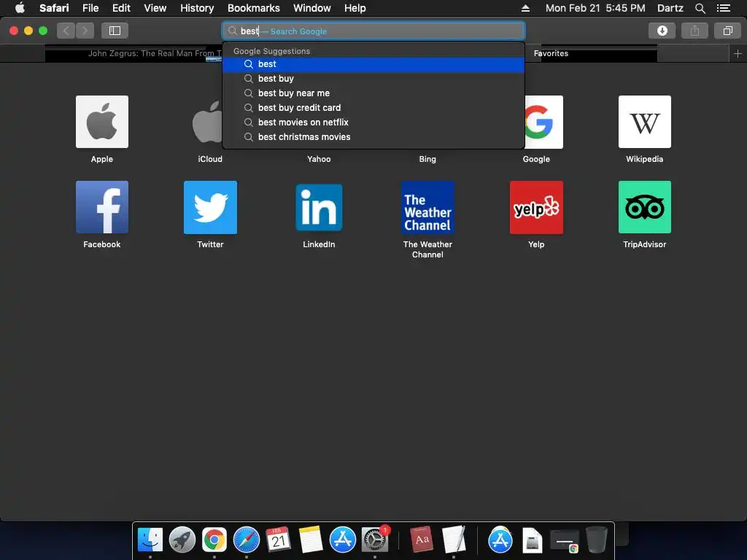Choose the 'best buy' suggestion
This screenshot has width=747, height=560.
point(373,79)
